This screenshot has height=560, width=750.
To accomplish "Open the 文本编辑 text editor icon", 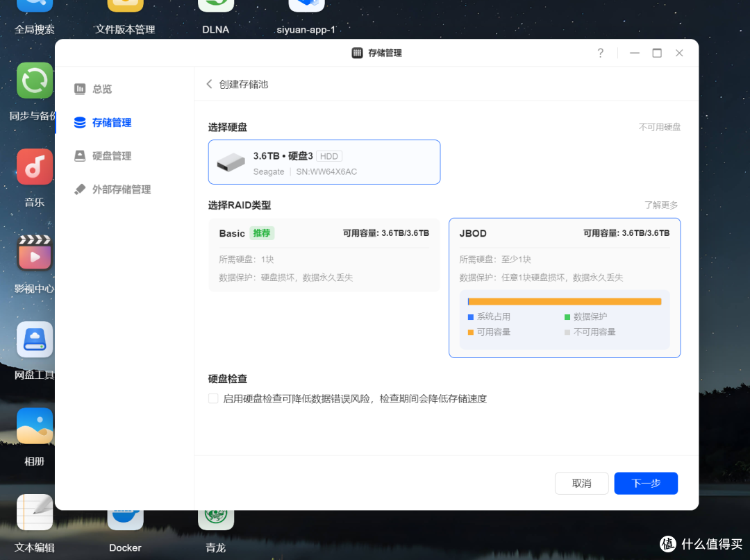I will 35,512.
